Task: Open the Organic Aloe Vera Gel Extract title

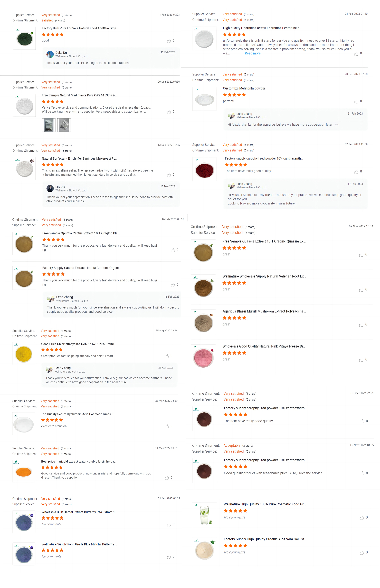Action: coord(265,539)
